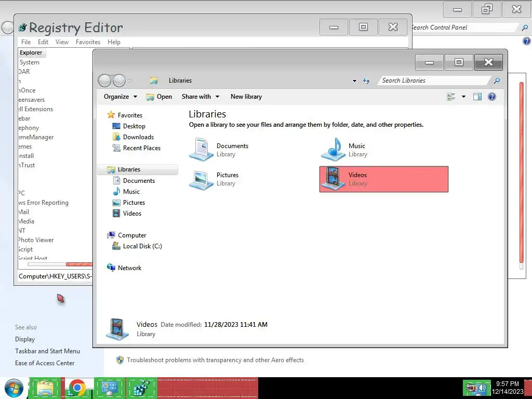Click the Forward button in Libraries window
Image resolution: width=532 pixels, height=399 pixels.
click(119, 81)
